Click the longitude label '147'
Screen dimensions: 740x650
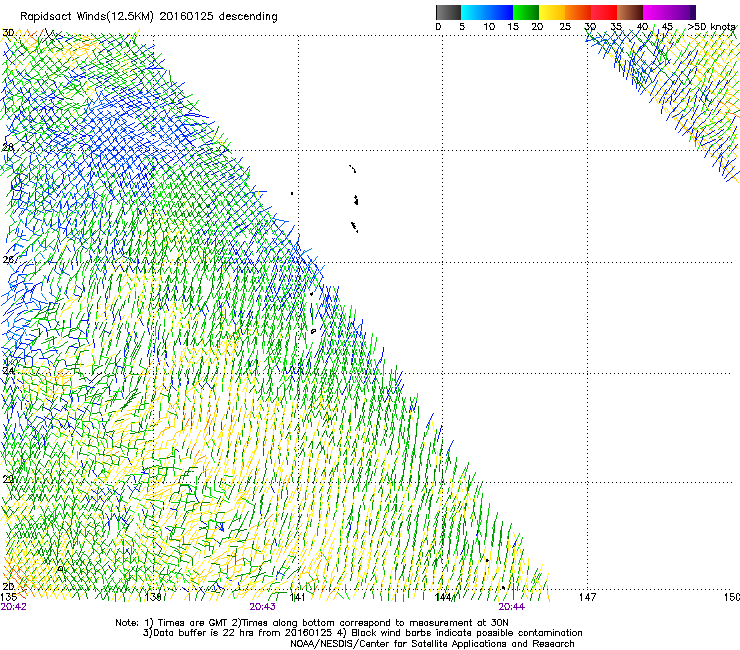coord(587,597)
